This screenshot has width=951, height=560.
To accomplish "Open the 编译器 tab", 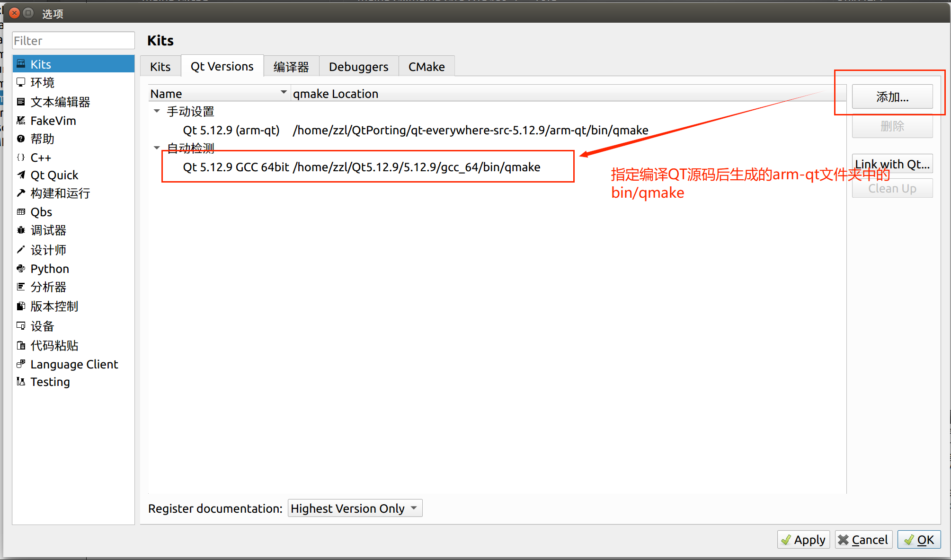I will pos(291,67).
